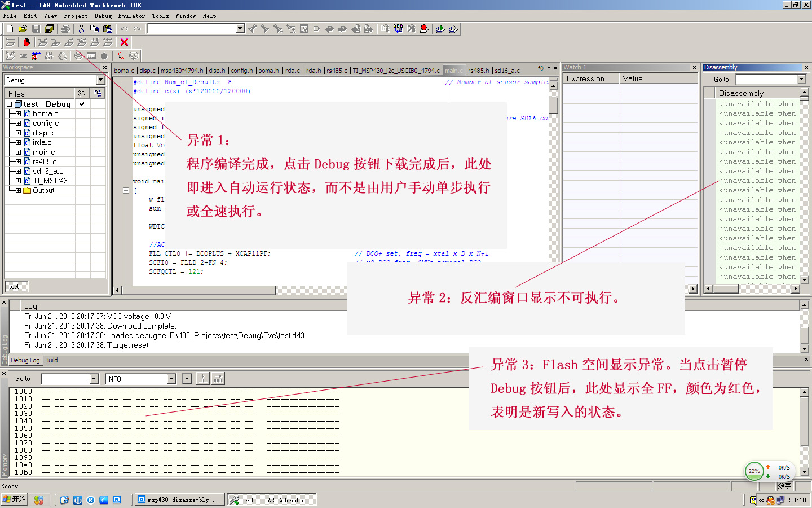The image size is (812, 508).
Task: Open the Project menu
Action: tap(76, 16)
